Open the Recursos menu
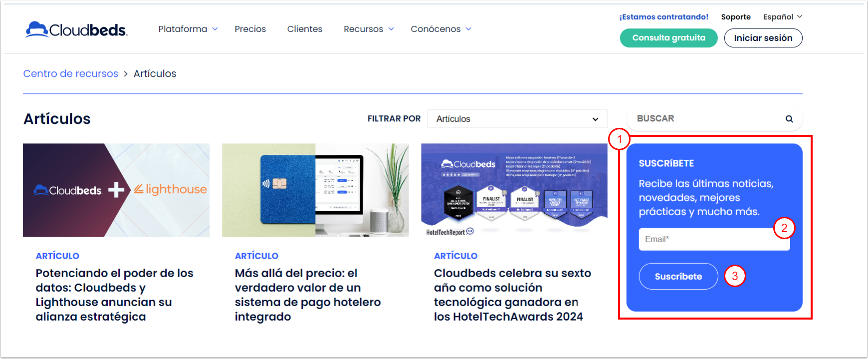Screen dimensions: 868x359 tap(363, 29)
